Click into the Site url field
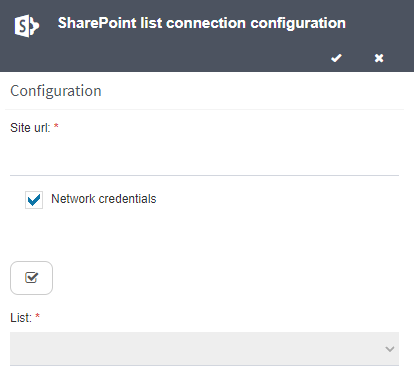Viewport: 414px width, 389px height. tap(204, 159)
